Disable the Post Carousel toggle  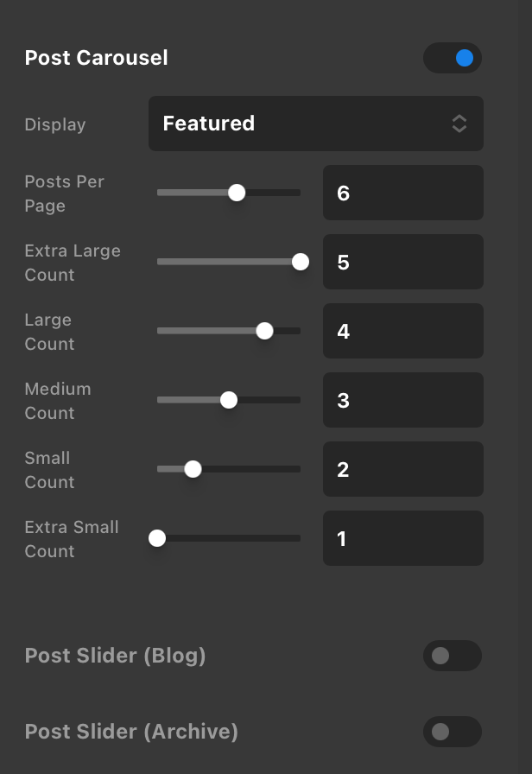[453, 58]
